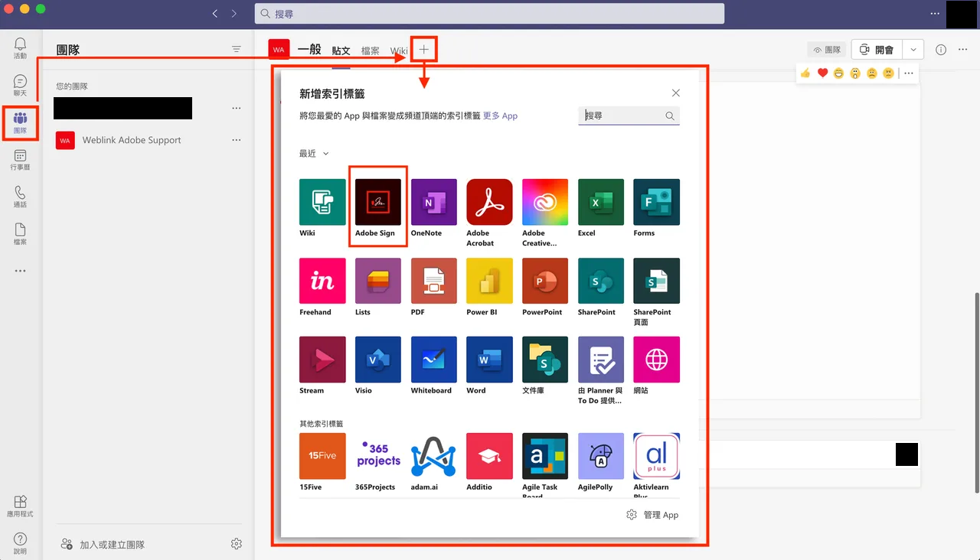The height and width of the screenshot is (560, 980).
Task: Open Calls in the left sidebar
Action: 20,197
